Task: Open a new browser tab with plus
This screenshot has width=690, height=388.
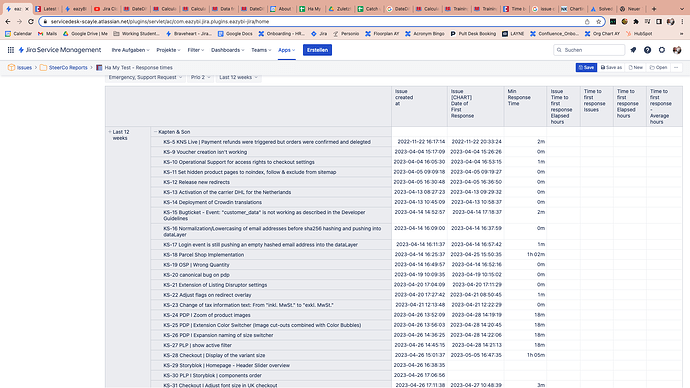Action: point(654,9)
